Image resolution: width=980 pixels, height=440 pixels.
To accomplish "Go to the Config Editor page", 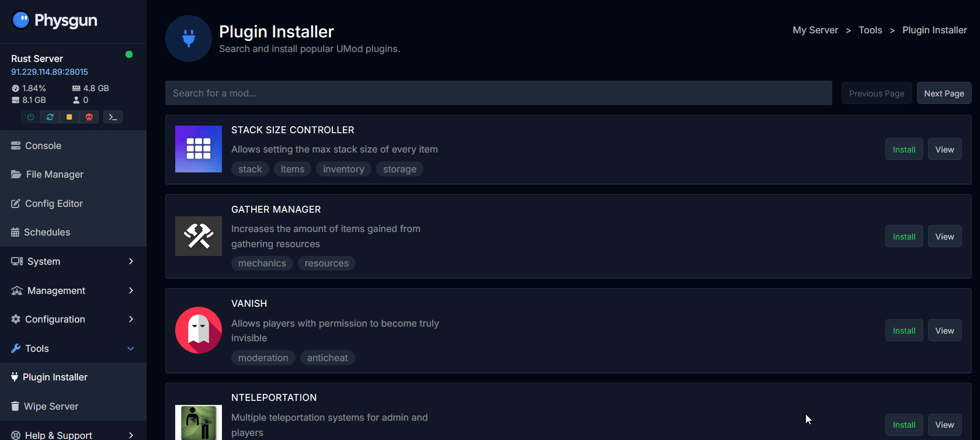I will 54,203.
